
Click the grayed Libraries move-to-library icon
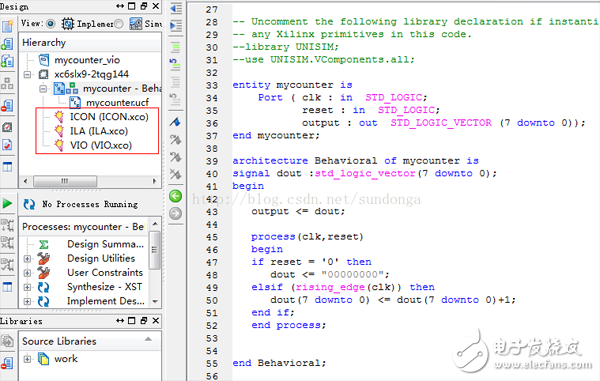7,340
